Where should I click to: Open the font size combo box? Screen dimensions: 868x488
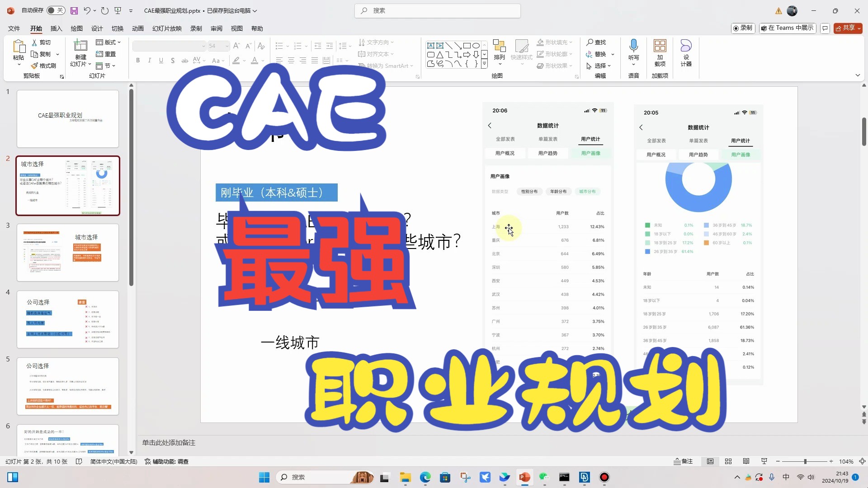pos(218,46)
